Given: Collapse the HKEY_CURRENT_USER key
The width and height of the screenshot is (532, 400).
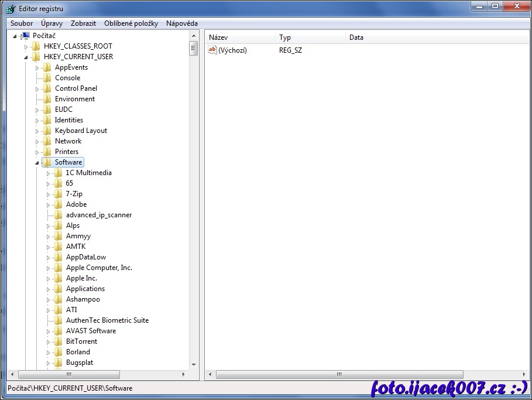Looking at the screenshot, I should tap(26, 57).
